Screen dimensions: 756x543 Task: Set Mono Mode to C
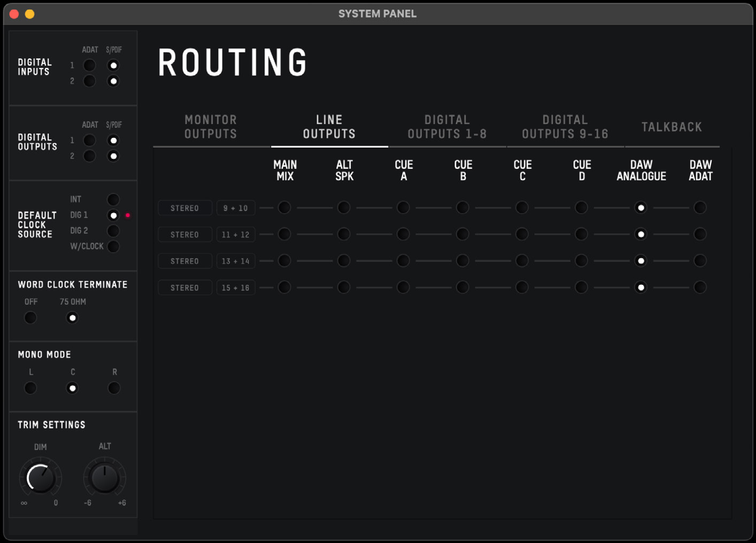coord(72,388)
